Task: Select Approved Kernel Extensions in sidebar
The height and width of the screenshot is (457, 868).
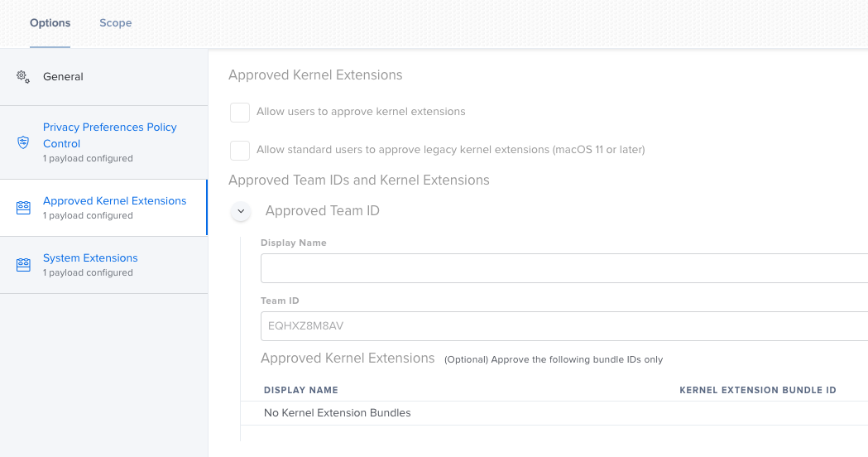Action: click(104, 208)
